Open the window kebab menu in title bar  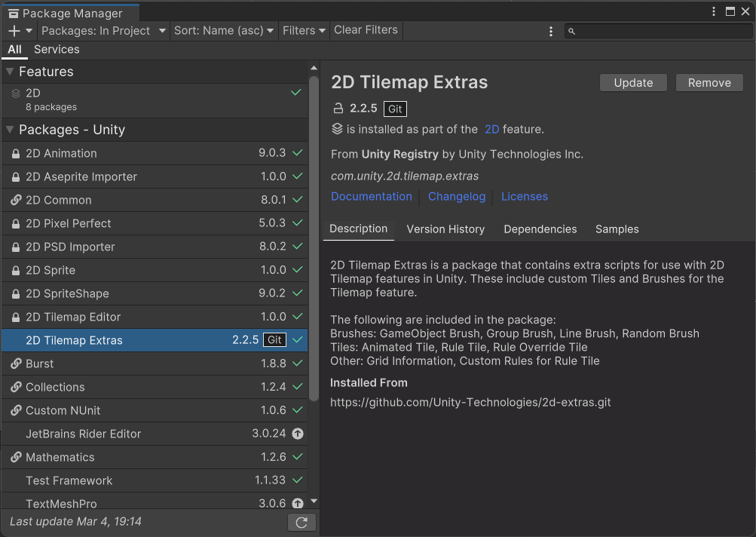(714, 11)
